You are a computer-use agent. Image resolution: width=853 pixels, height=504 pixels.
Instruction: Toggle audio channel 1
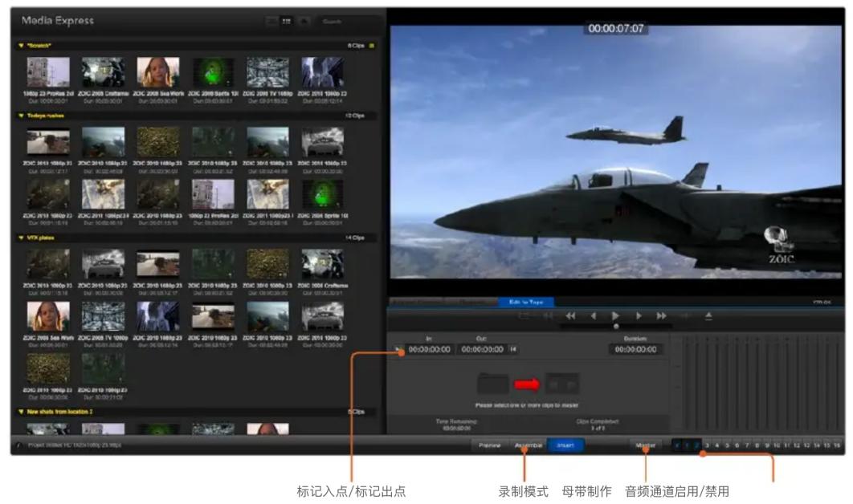pos(687,445)
